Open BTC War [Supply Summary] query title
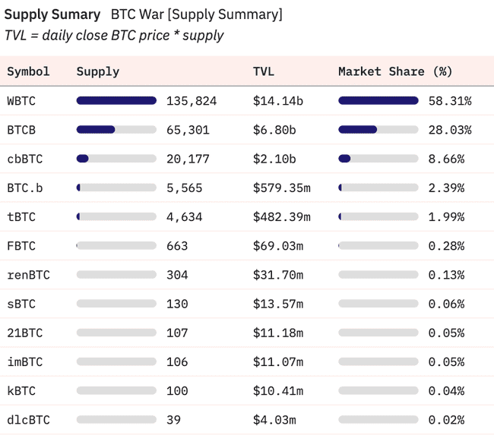This screenshot has width=494, height=448. (196, 14)
